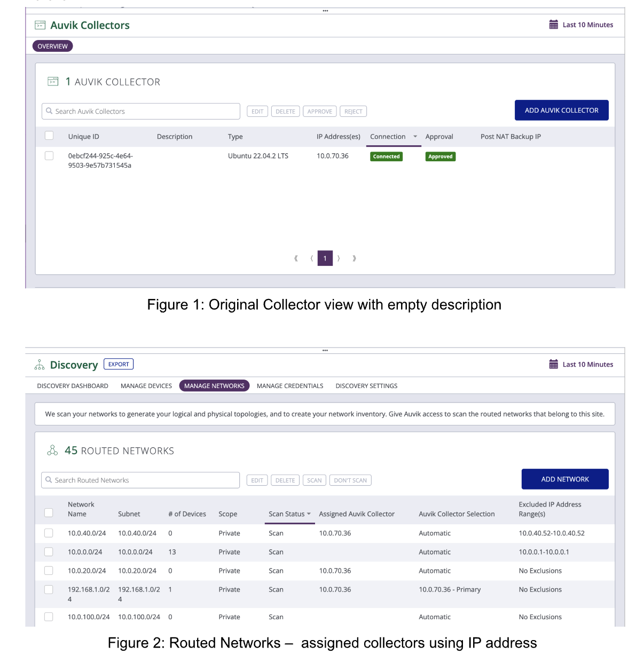Open the Manage Credentials tab
Screen dimensions: 644x663
pyautogui.click(x=290, y=386)
